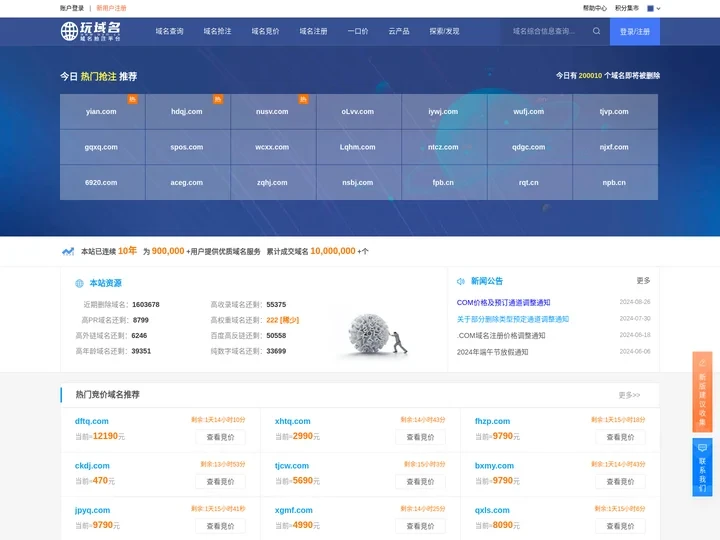Click the hot badge on yian.com
The width and height of the screenshot is (720, 540).
coord(132,99)
